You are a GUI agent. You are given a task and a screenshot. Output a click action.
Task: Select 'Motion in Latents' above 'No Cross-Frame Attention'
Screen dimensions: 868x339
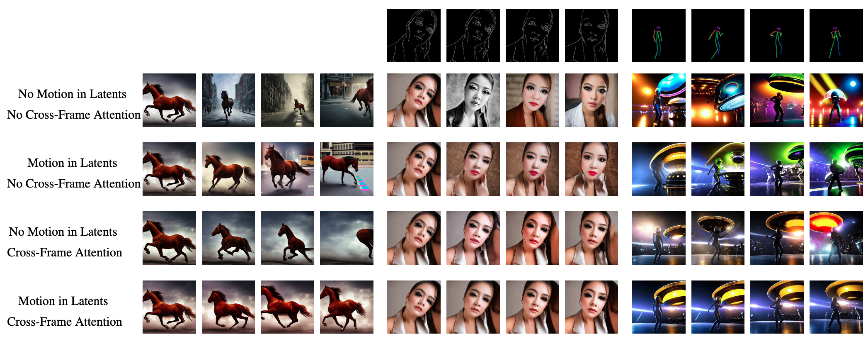pyautogui.click(x=72, y=163)
